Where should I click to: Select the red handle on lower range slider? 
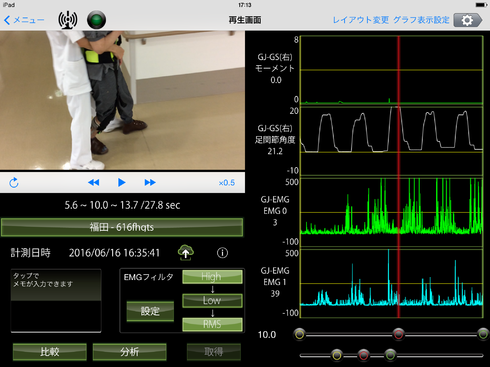tap(364, 355)
